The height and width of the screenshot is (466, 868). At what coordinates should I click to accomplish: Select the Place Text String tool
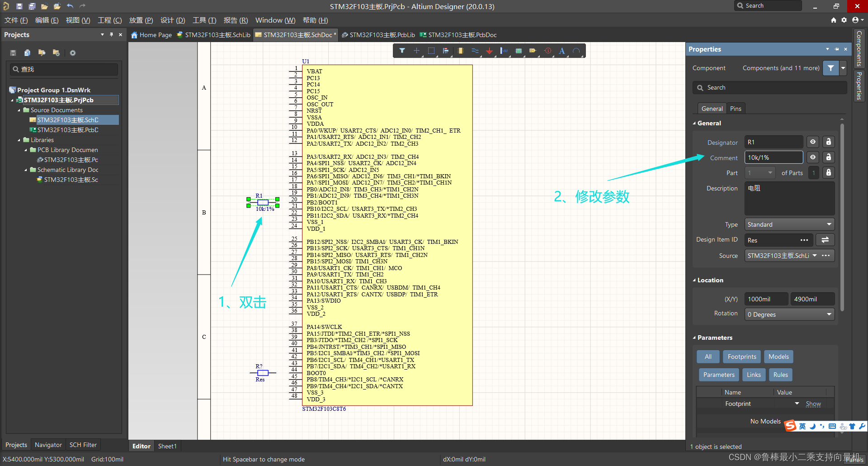(561, 51)
